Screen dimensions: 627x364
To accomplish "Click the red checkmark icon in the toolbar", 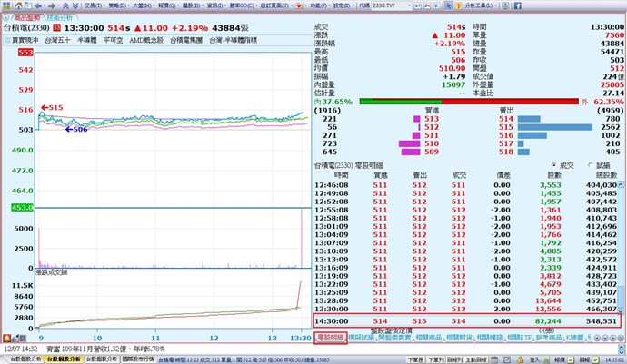I will tap(298, 5).
